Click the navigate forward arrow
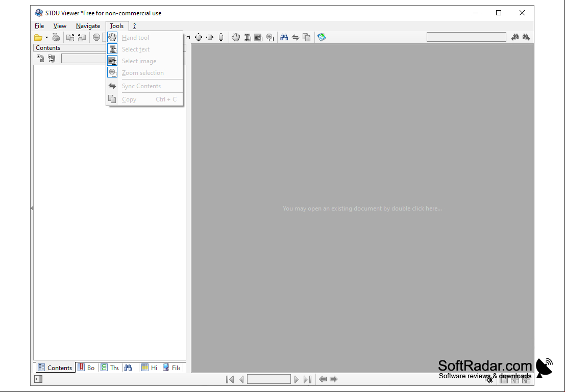Screen dimensions: 565x392 [334, 379]
